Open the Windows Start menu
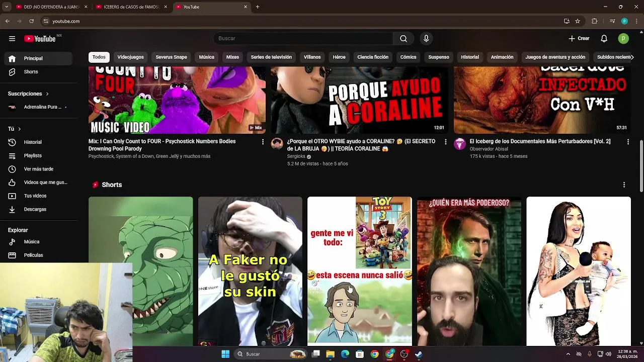 tap(225, 354)
